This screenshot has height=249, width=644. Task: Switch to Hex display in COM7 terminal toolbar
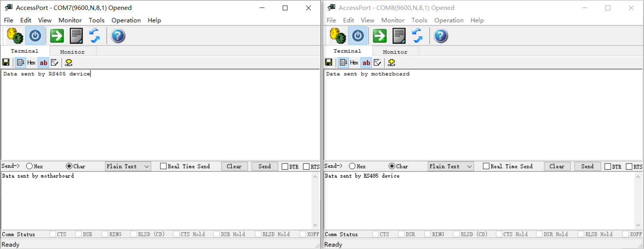pos(31,62)
